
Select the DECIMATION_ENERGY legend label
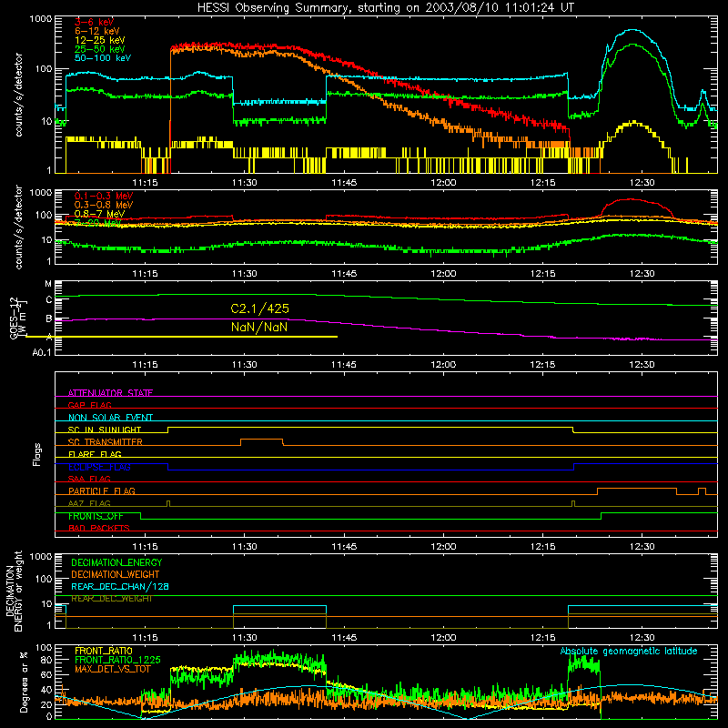[x=116, y=562]
